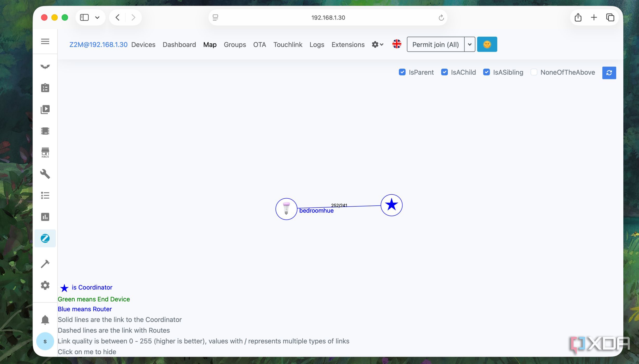Uncheck the IsAChild checkbox

coord(444,72)
